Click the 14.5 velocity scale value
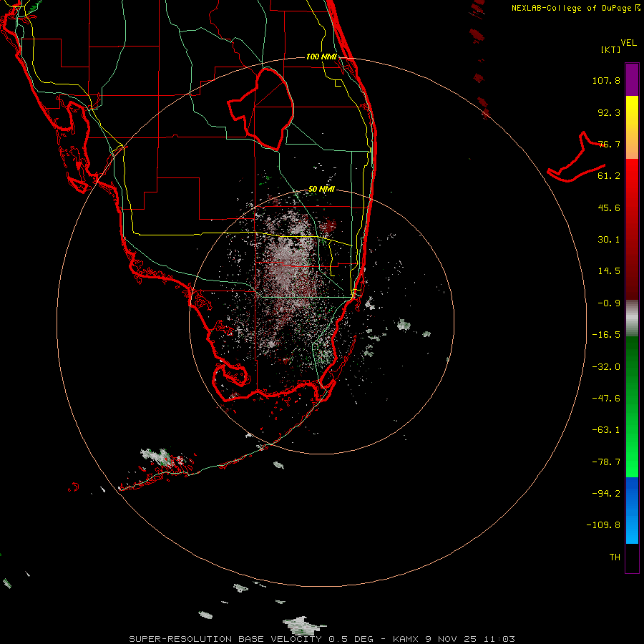 click(609, 271)
